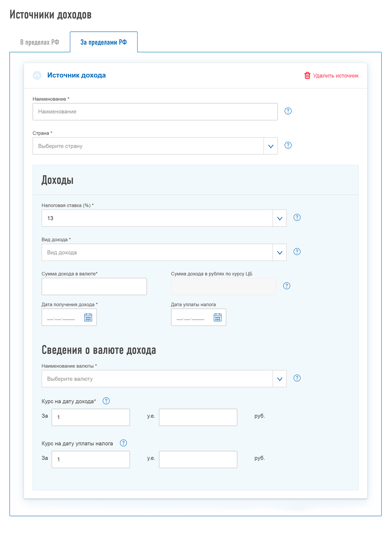The width and height of the screenshot is (392, 537).
Task: Open calendar for Дата получения дохода
Action: pyautogui.click(x=88, y=317)
